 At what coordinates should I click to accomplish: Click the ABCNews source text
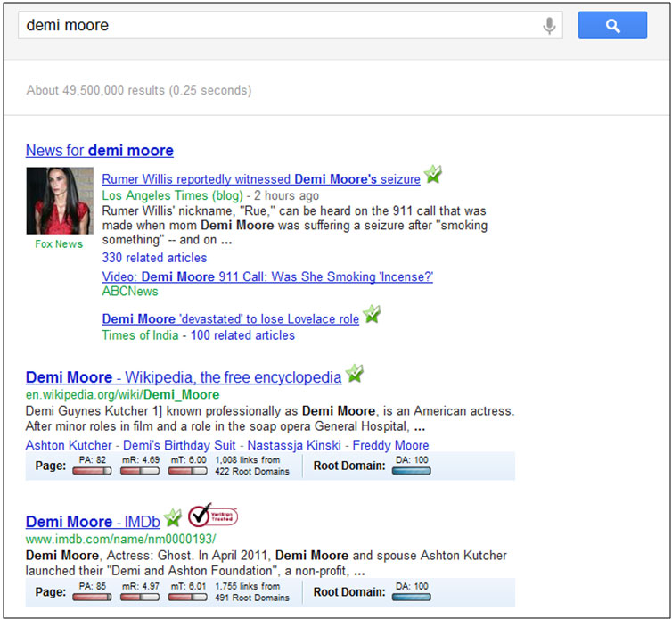130,292
